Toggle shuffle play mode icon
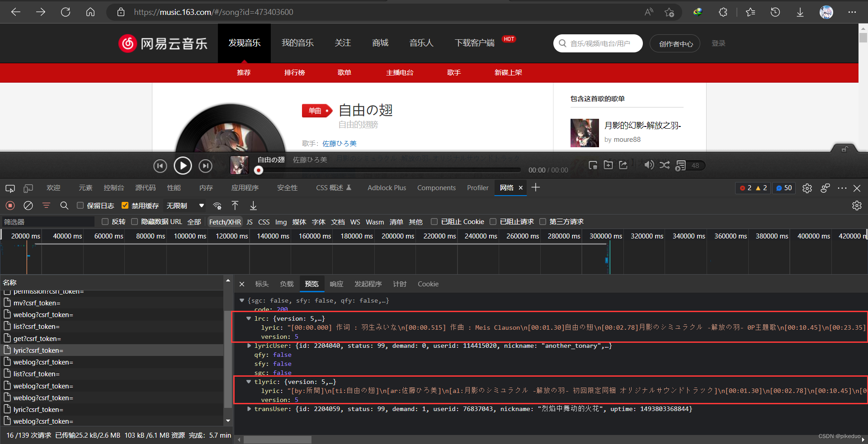868x444 pixels. coord(665,165)
